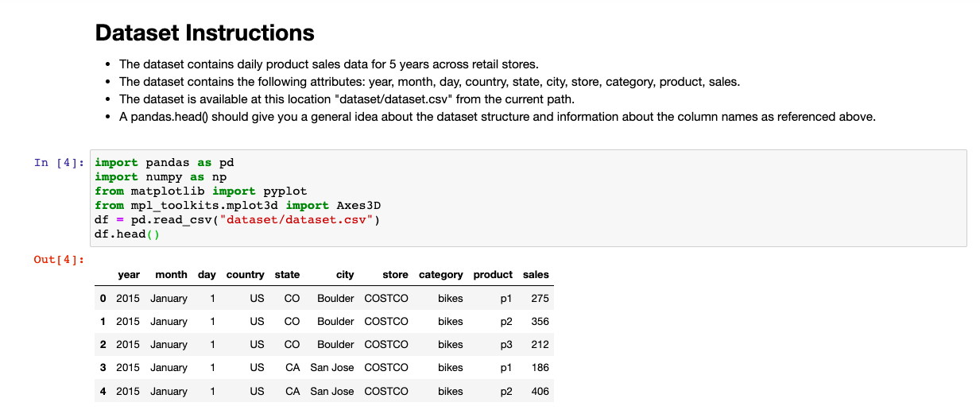Click the "category" column header
Image resolution: width=980 pixels, height=410 pixels.
tap(440, 274)
